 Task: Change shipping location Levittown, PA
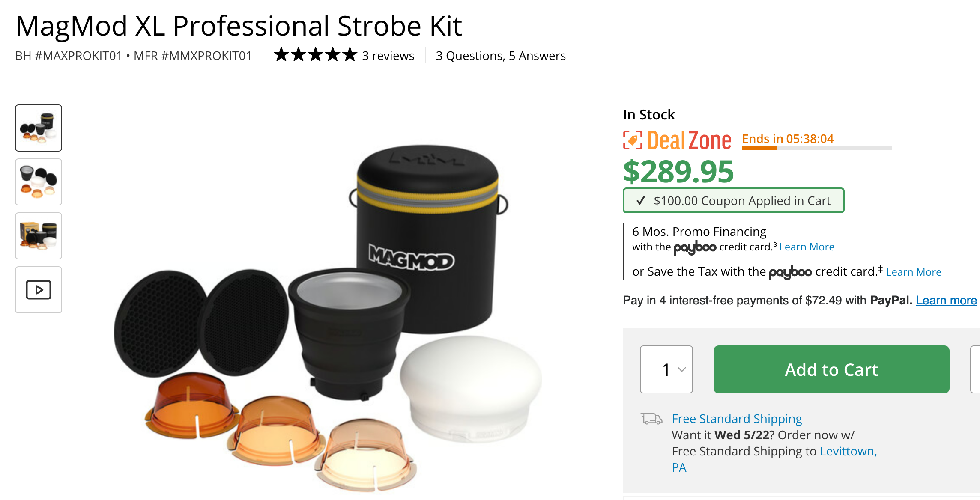coord(774,459)
